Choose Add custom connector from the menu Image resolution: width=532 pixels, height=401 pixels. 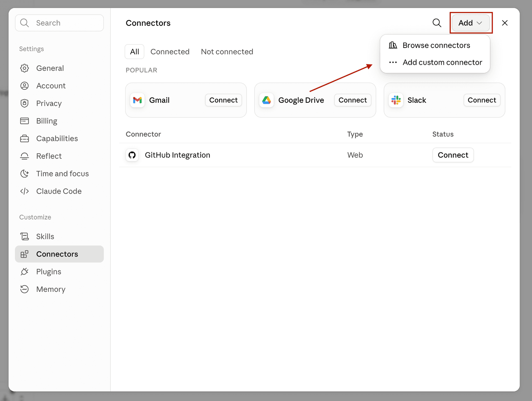click(435, 62)
